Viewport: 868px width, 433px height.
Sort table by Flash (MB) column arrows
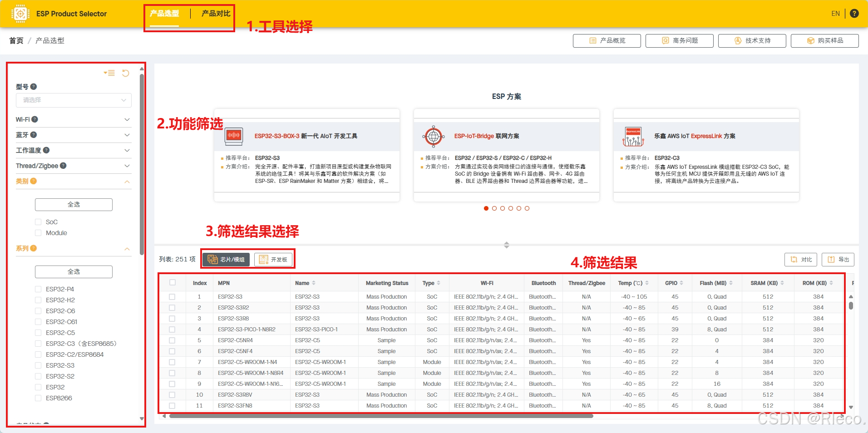point(731,283)
